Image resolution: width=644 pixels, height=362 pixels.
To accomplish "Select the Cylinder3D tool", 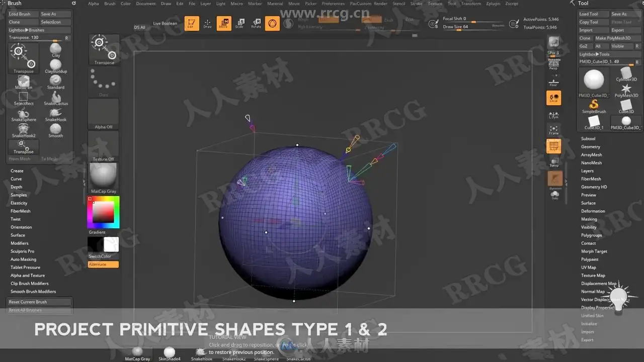I will 626,74.
